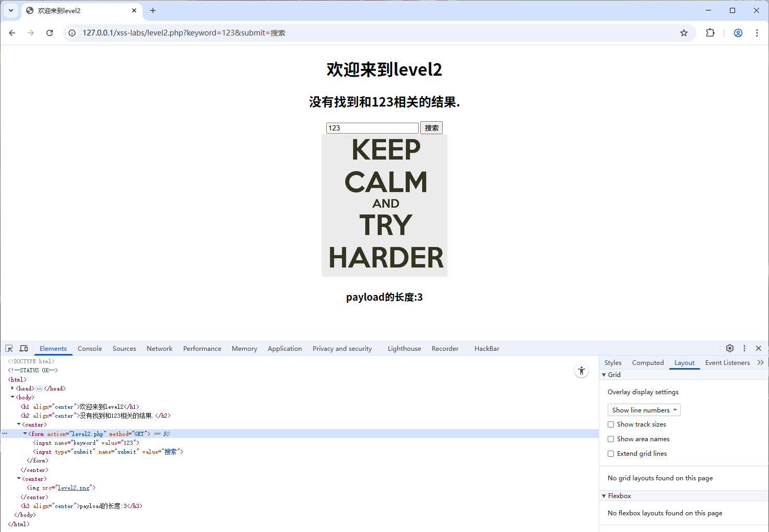769x532 pixels.
Task: Enable Show area names checkbox
Action: pyautogui.click(x=611, y=439)
